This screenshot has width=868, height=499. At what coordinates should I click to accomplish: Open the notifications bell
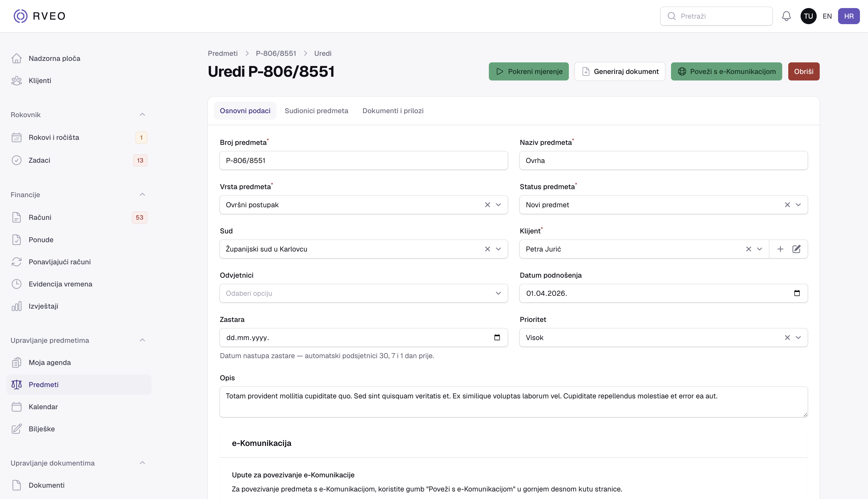click(x=786, y=16)
